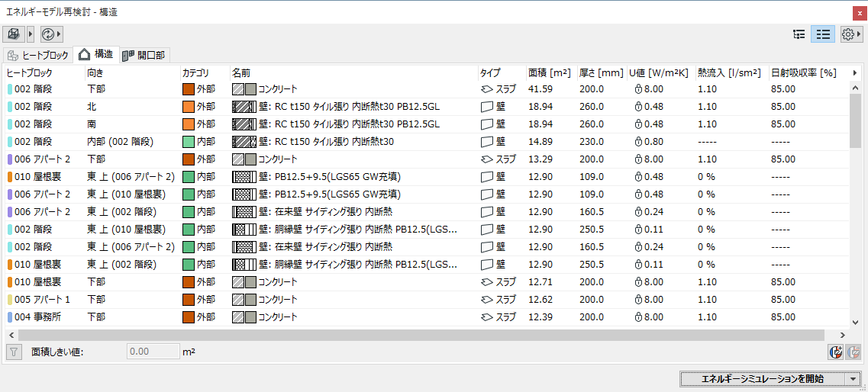Viewport: 868px width, 392px height.
Task: Click the U値 lock icon in the 13.29 row
Action: pyautogui.click(x=637, y=159)
